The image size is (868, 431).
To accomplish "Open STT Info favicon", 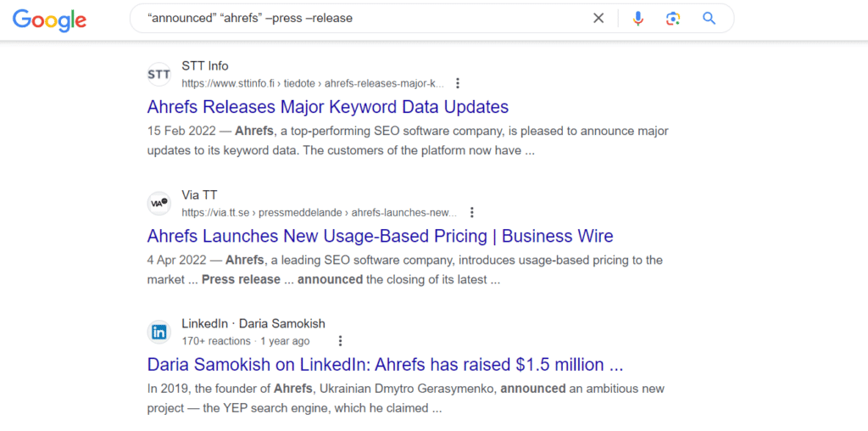I will coord(159,74).
